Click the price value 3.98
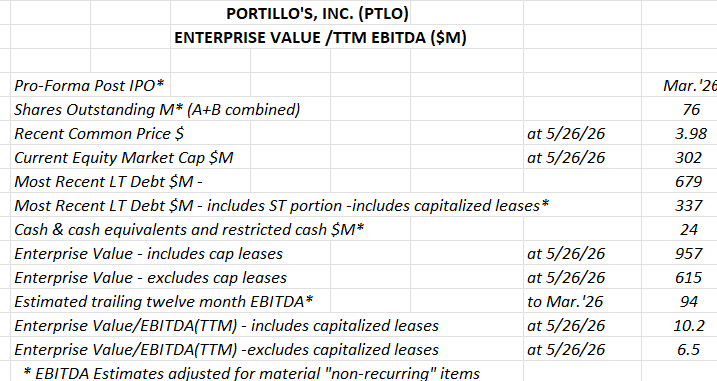This screenshot has width=717, height=381. [x=691, y=134]
